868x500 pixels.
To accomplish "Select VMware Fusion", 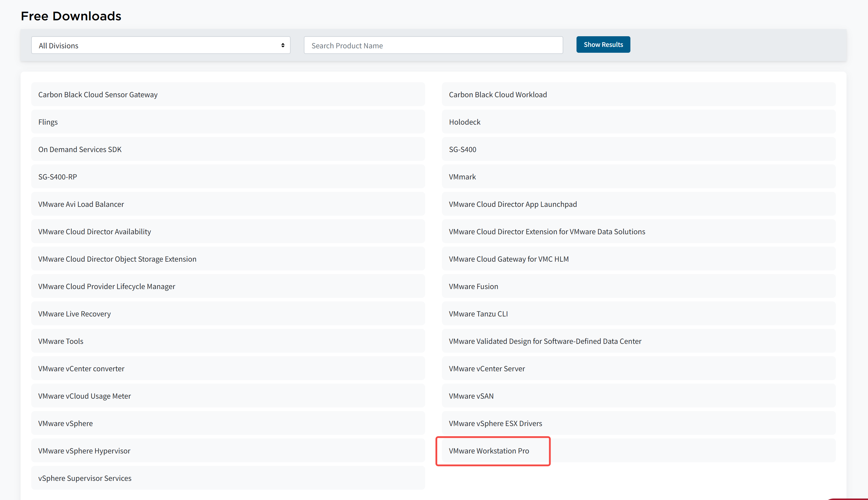I will click(x=638, y=286).
